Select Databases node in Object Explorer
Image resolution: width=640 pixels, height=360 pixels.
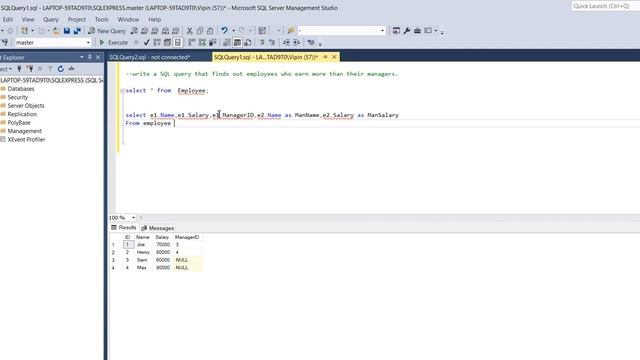tap(21, 89)
